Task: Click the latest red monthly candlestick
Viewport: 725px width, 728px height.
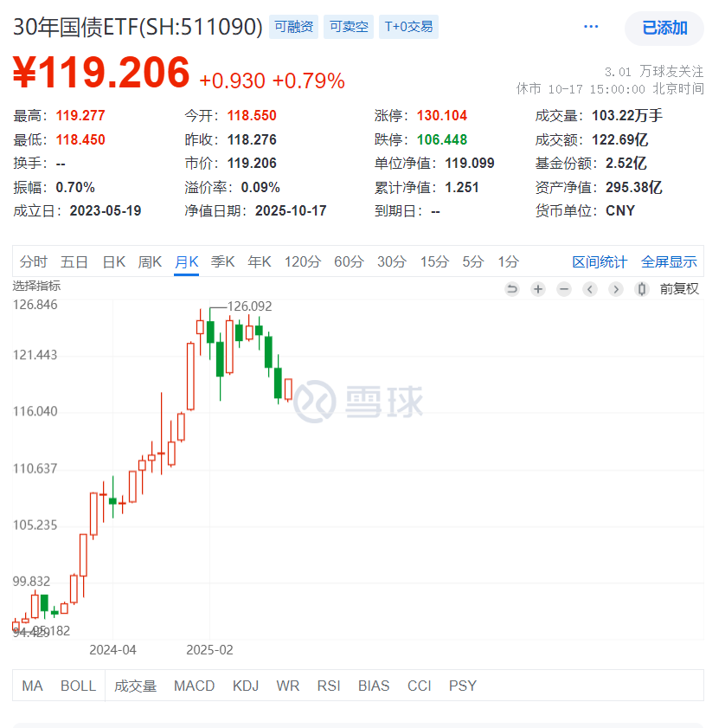Action: click(x=288, y=390)
